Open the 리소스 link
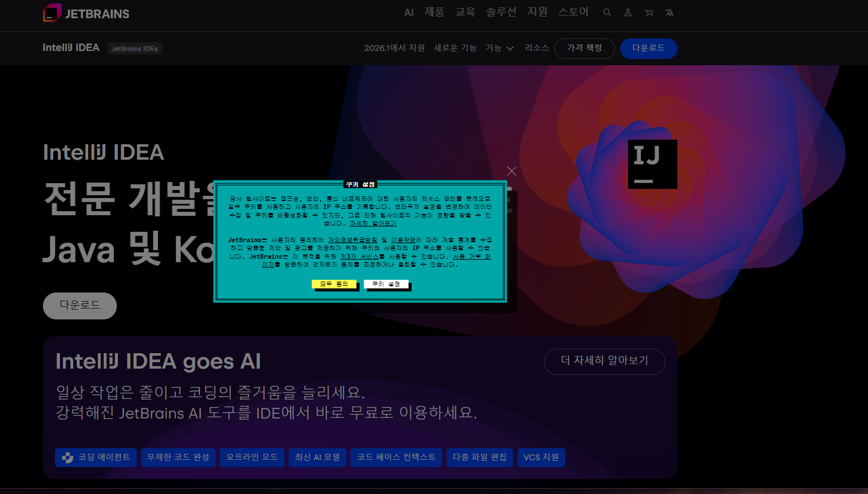The height and width of the screenshot is (494, 868). pyautogui.click(x=536, y=48)
